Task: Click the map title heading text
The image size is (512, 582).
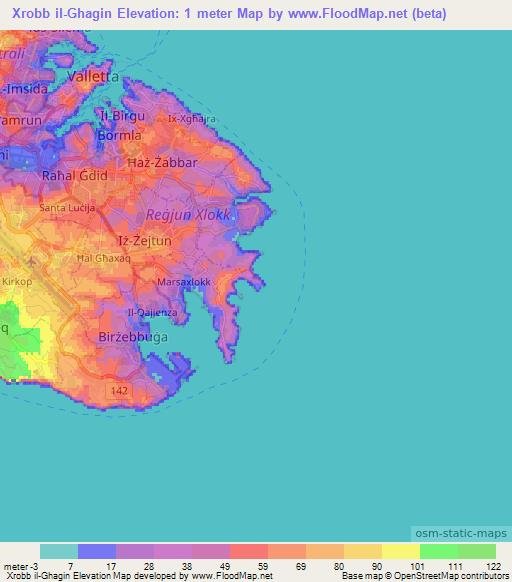Action: click(229, 14)
